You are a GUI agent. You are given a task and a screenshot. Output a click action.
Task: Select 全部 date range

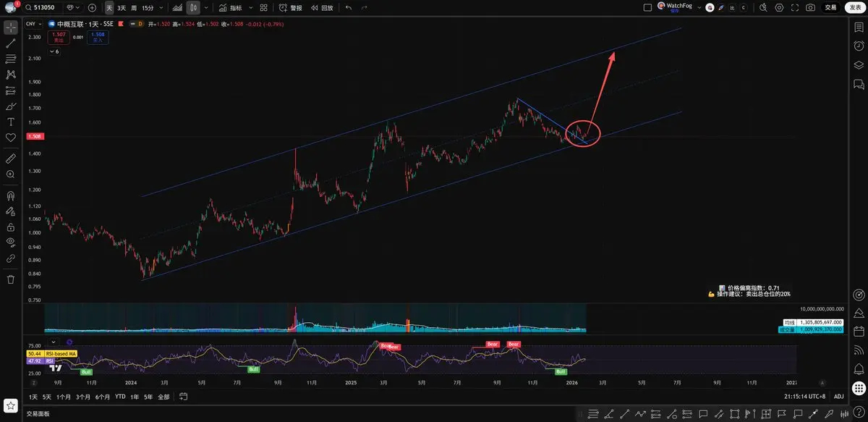point(163,397)
